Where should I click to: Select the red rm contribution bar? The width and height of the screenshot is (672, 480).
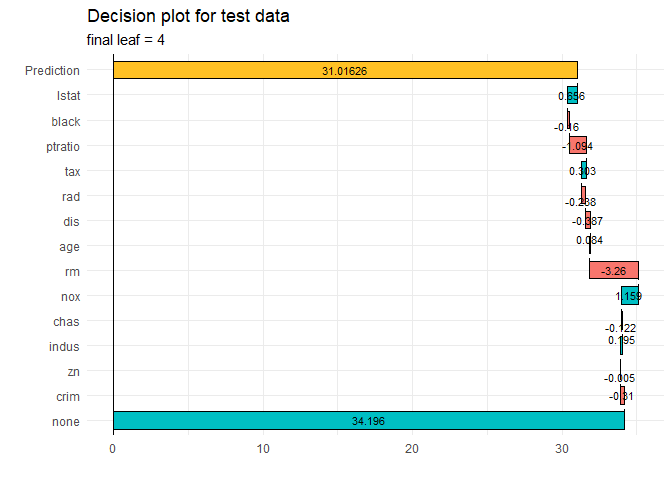coord(614,270)
